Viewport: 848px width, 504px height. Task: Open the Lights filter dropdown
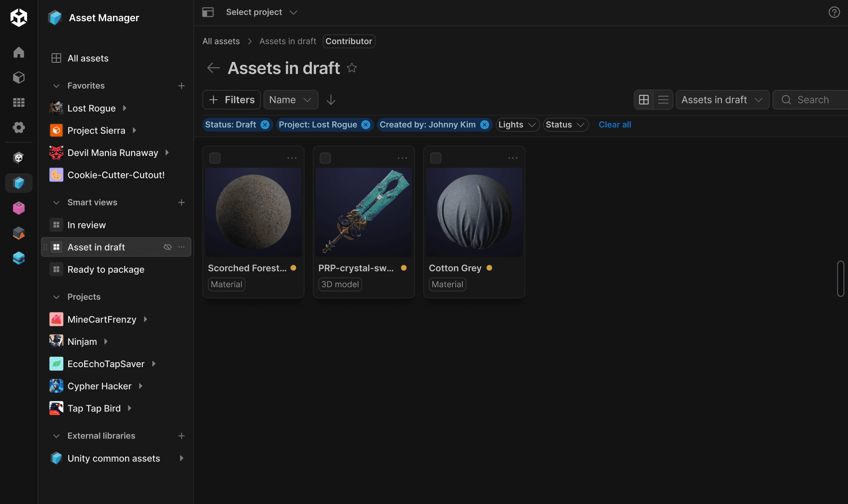(x=517, y=125)
